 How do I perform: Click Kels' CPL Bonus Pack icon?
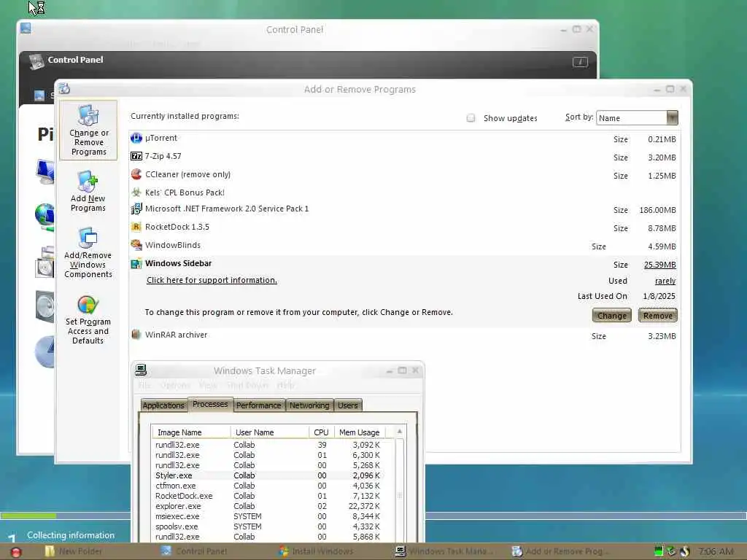(136, 192)
